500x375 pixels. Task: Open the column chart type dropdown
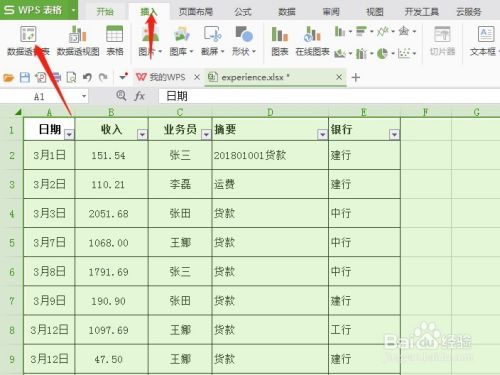click(x=350, y=32)
